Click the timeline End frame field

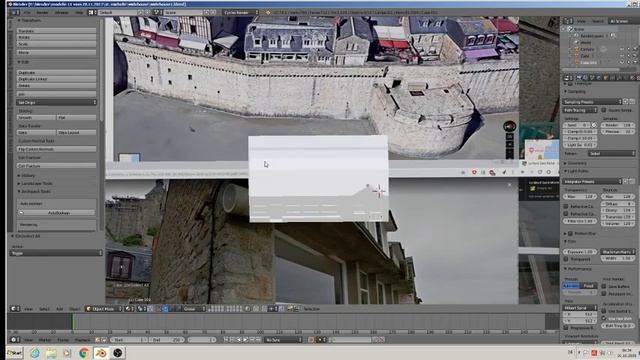click(x=167, y=340)
